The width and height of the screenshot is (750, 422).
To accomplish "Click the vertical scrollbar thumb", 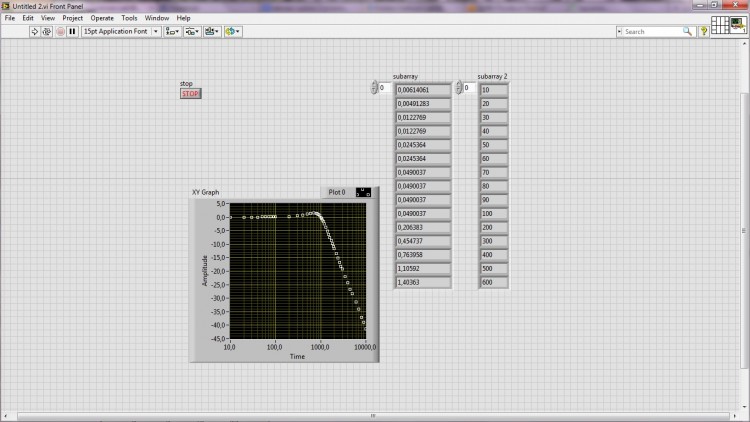I will coord(744,231).
